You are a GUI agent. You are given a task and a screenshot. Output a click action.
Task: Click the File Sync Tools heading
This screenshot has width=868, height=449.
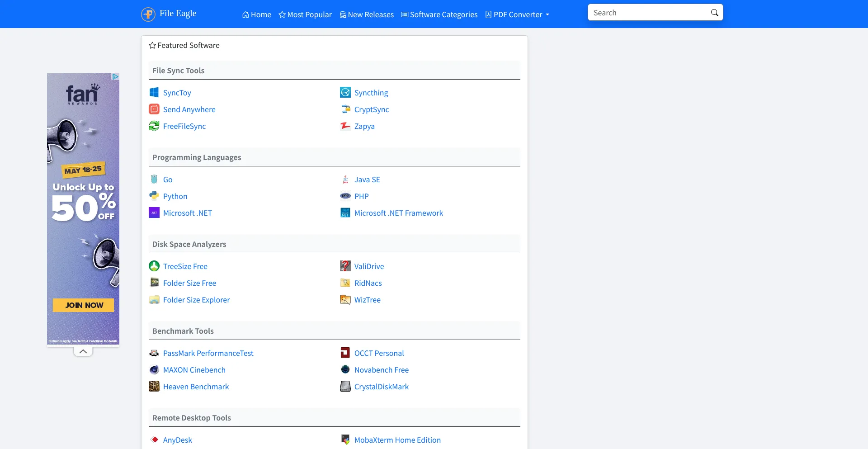click(179, 71)
